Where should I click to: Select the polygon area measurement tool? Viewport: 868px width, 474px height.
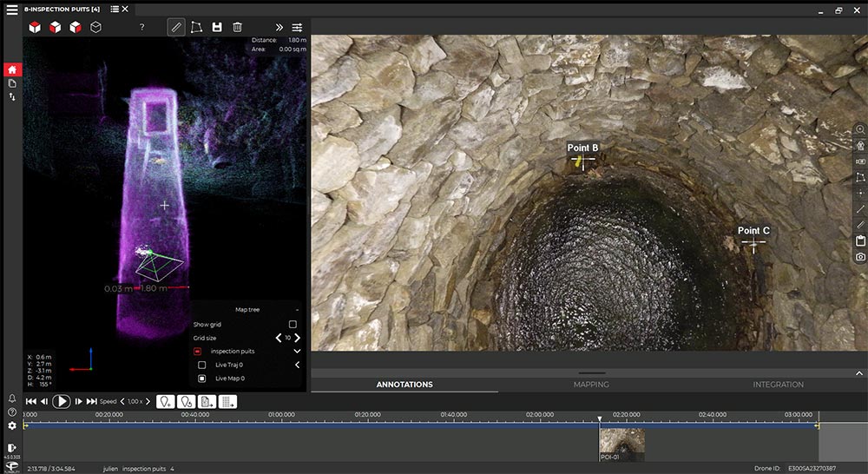196,27
